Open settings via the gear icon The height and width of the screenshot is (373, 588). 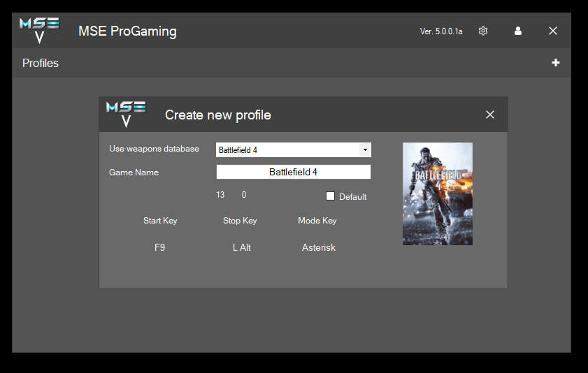point(483,31)
